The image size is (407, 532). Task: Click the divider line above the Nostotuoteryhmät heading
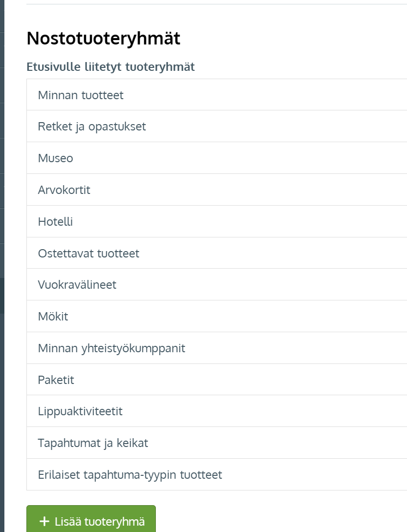216,4
